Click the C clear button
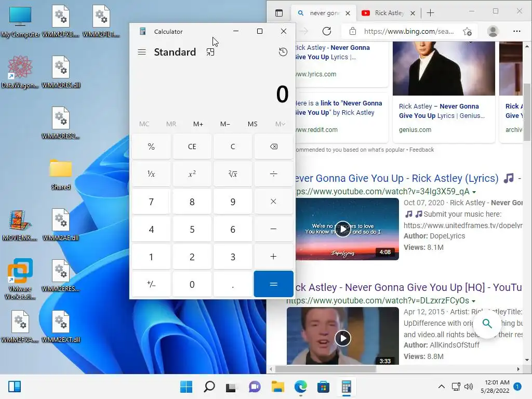 (x=233, y=147)
